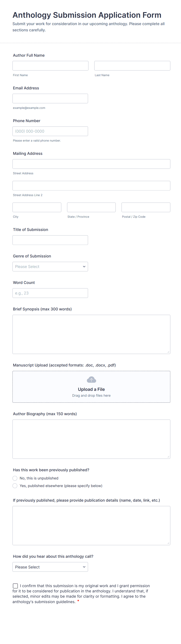Click the Email Address input box
This screenshot has width=181, height=644.
tap(50, 99)
